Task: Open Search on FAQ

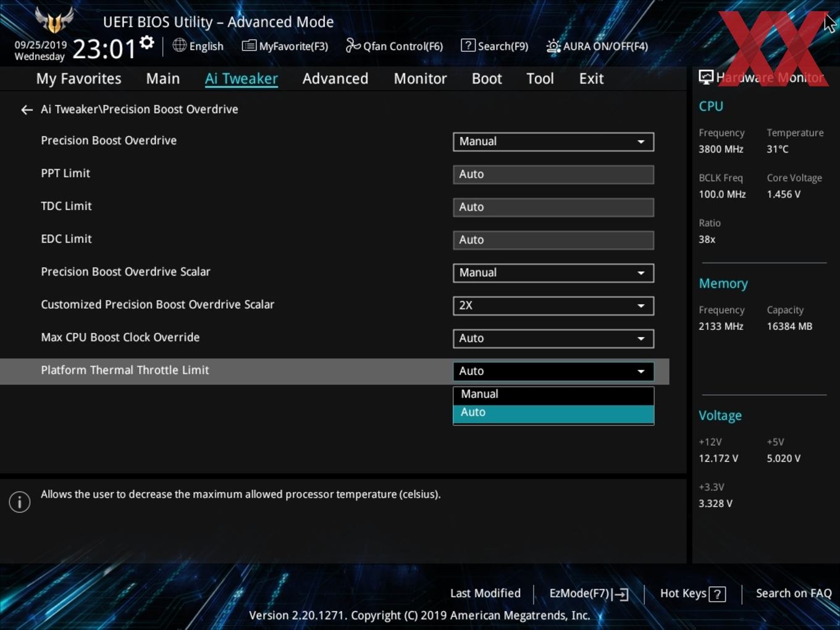Action: [x=794, y=594]
